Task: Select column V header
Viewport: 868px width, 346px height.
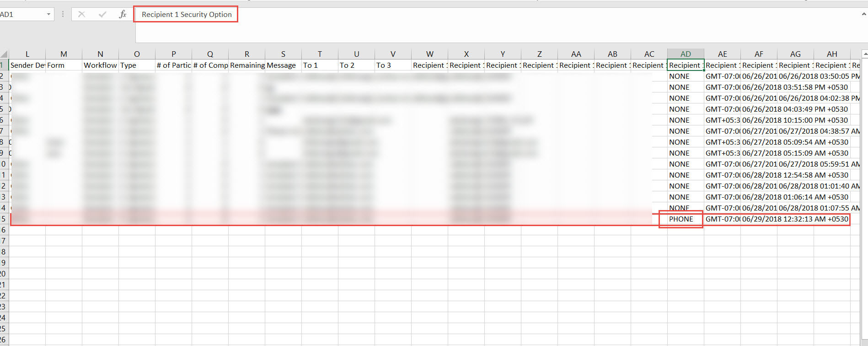Action: [393, 54]
